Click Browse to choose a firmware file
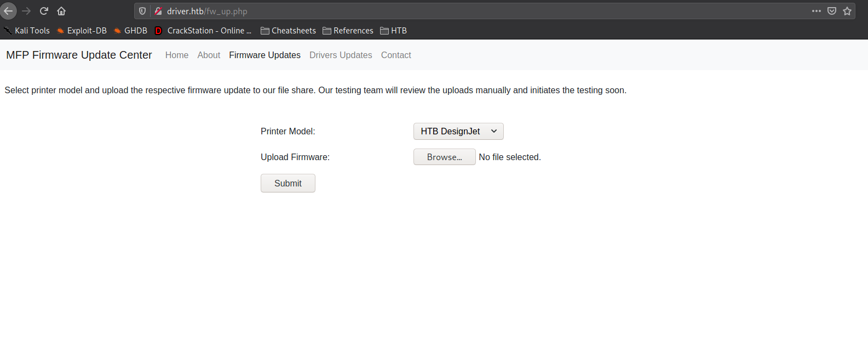This screenshot has width=868, height=340. [444, 157]
